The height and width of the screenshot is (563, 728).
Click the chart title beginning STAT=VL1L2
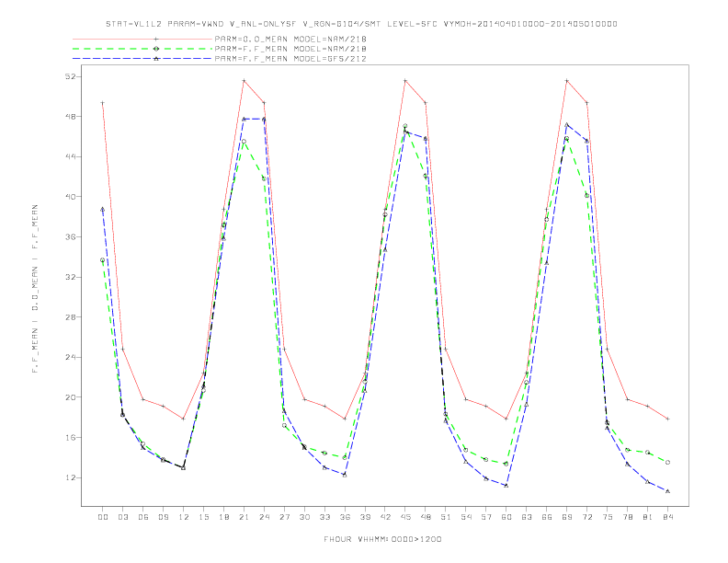click(361, 24)
